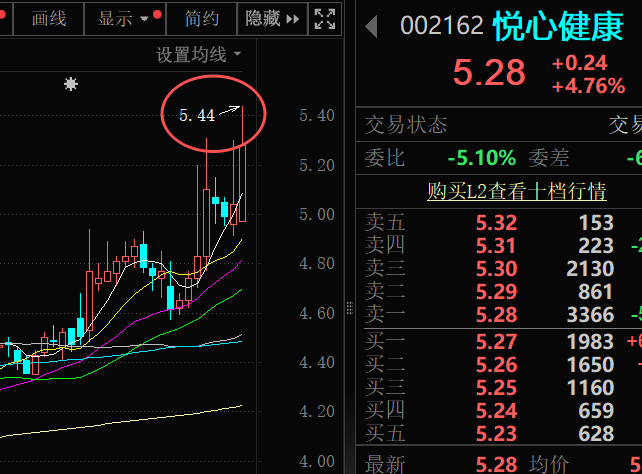
Task: Click the 最新 price 5.28 row
Action: (x=496, y=464)
